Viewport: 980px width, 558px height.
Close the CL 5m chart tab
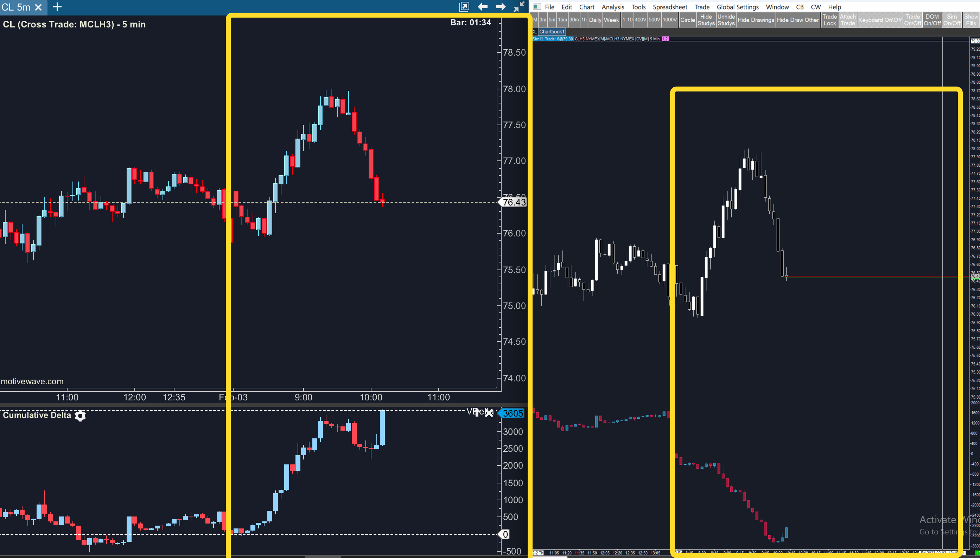click(38, 7)
